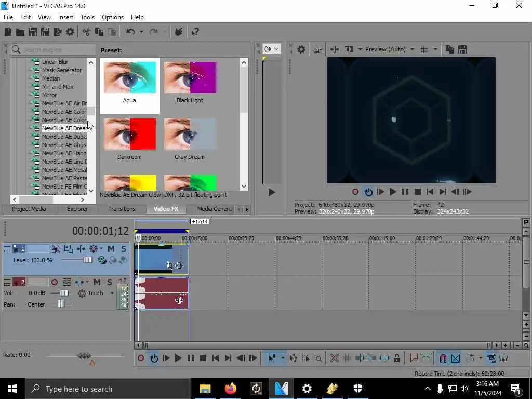This screenshot has height=399, width=532.
Task: Open a project with the folder icon
Action: click(20, 32)
